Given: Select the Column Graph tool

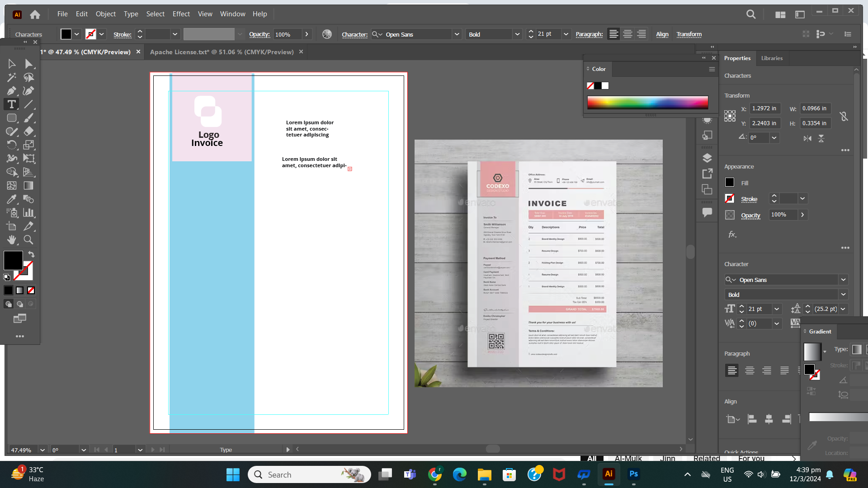Looking at the screenshot, I should click(28, 213).
